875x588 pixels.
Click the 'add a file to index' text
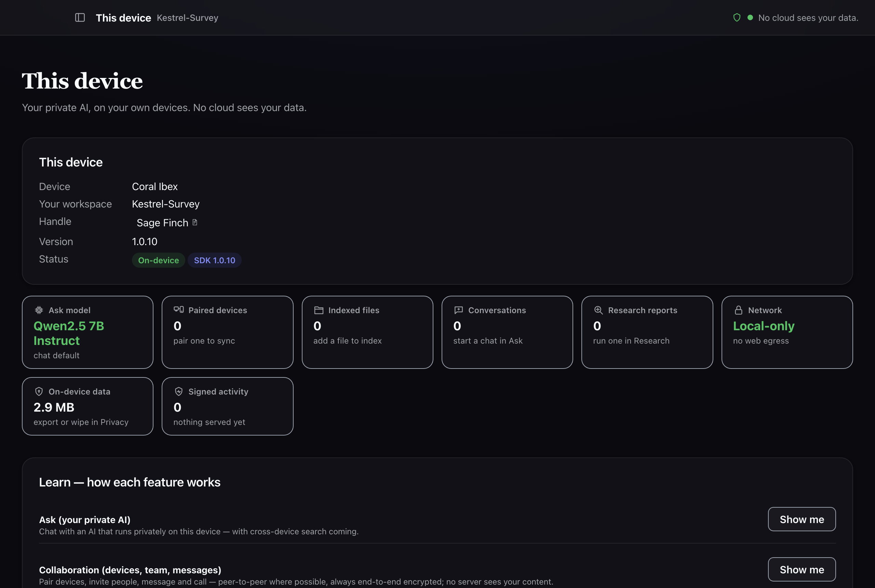coord(348,341)
